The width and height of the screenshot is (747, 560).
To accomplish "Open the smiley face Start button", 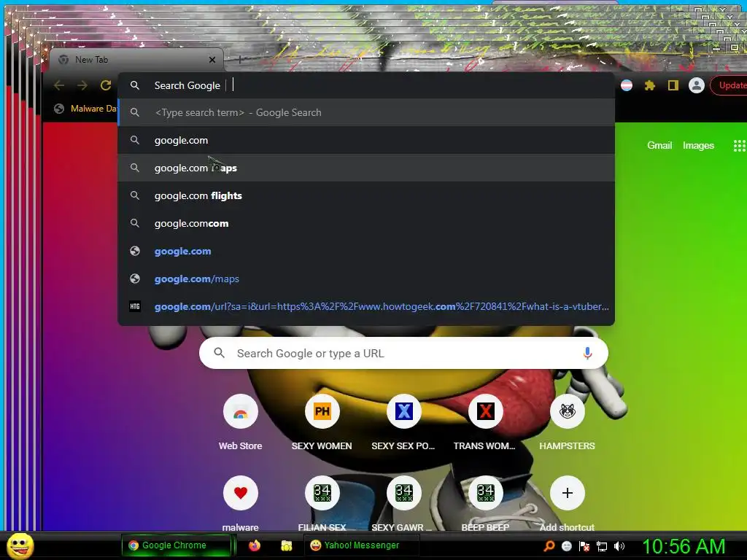I will tap(20, 545).
